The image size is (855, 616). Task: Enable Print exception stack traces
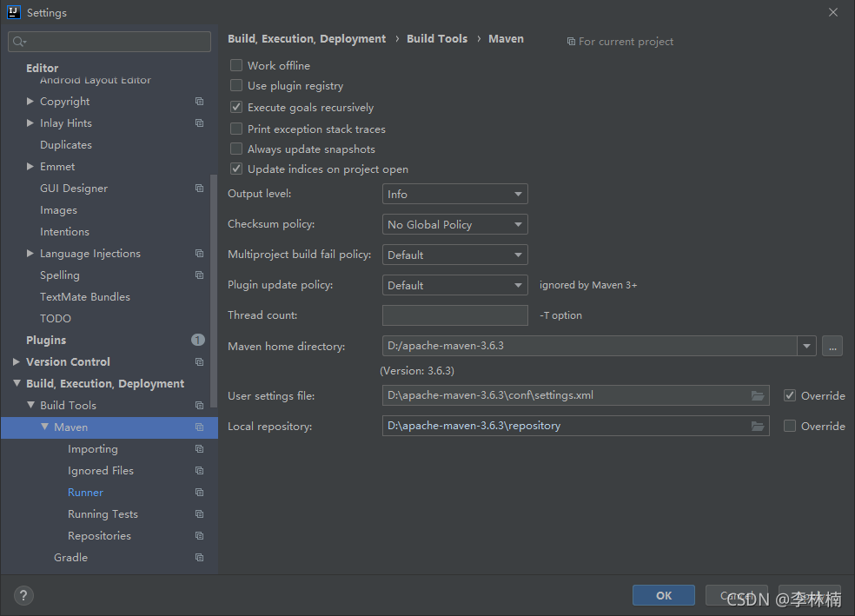pyautogui.click(x=236, y=129)
